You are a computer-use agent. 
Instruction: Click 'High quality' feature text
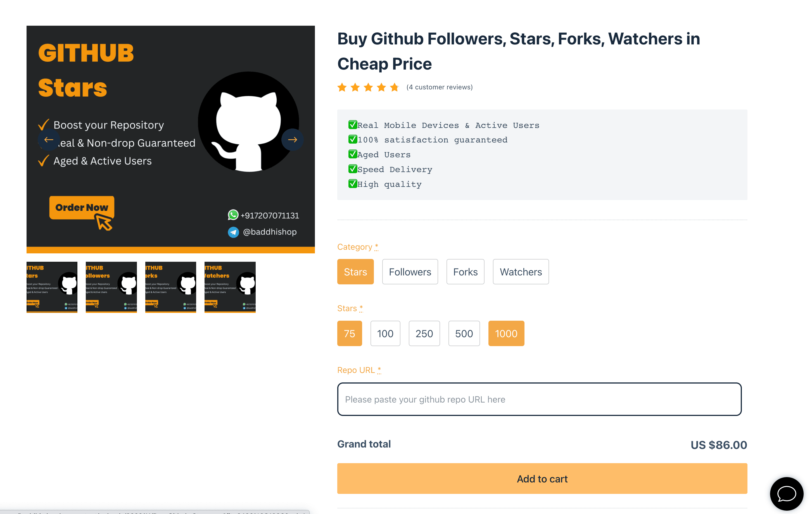point(389,184)
